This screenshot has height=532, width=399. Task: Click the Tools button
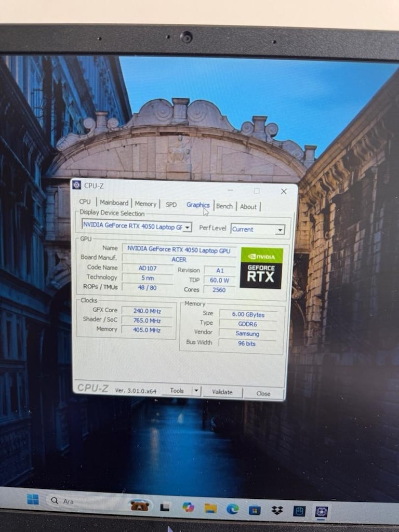[177, 391]
